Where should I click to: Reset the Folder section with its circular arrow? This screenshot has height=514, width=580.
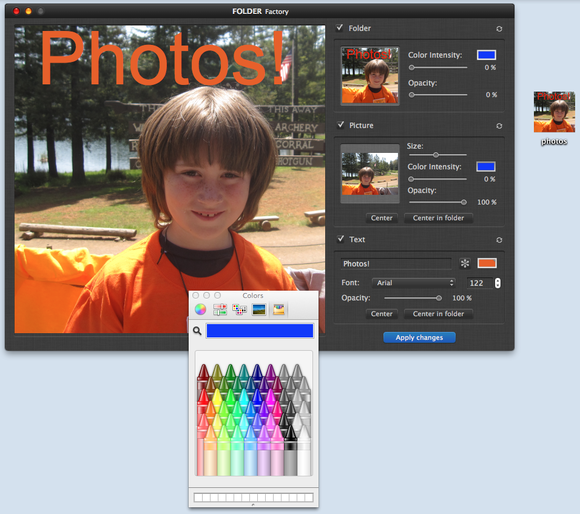(x=499, y=29)
